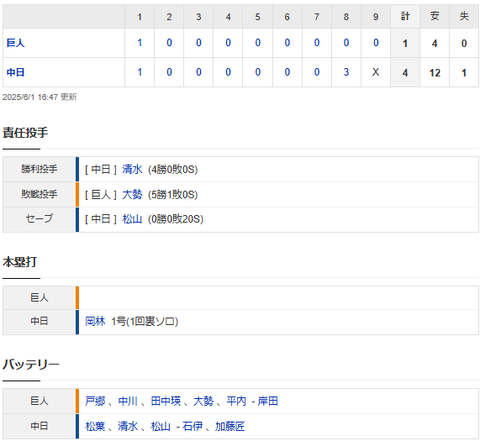Open the 巨人 team link in scoreboard
Viewport: 480px width, 441px height.
tap(15, 43)
